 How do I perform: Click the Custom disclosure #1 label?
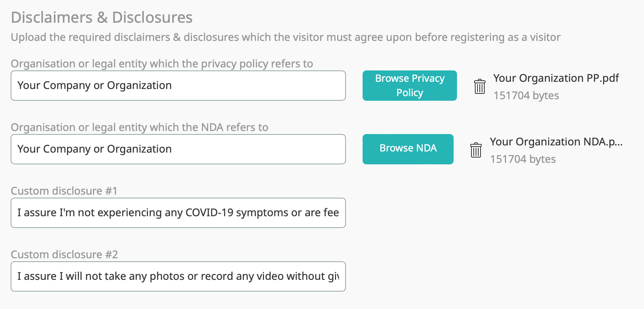pyautogui.click(x=64, y=191)
